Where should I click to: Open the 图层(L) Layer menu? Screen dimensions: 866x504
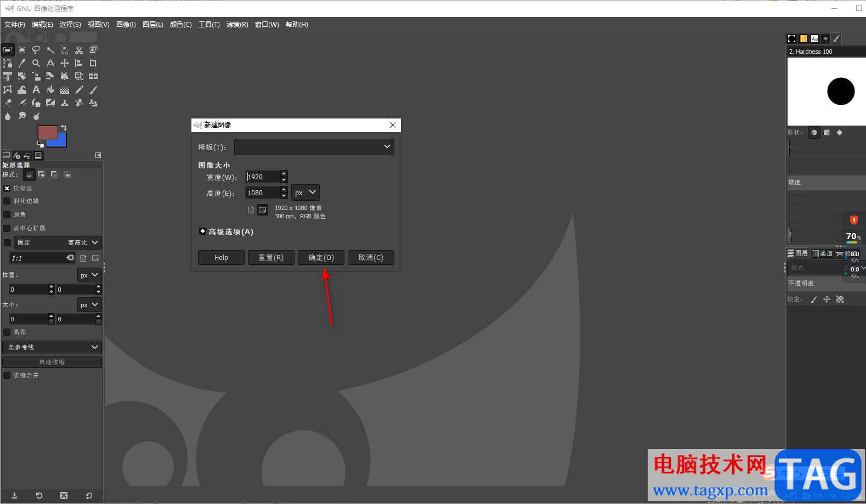point(153,25)
